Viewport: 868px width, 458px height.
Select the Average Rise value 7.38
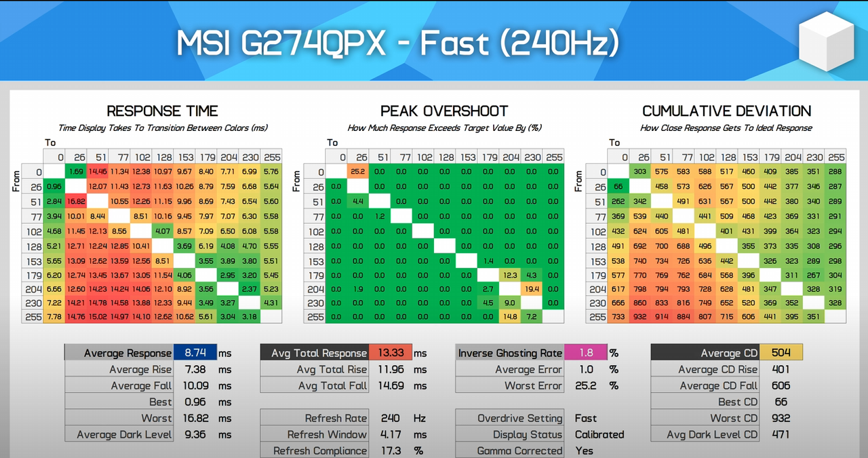(x=195, y=369)
